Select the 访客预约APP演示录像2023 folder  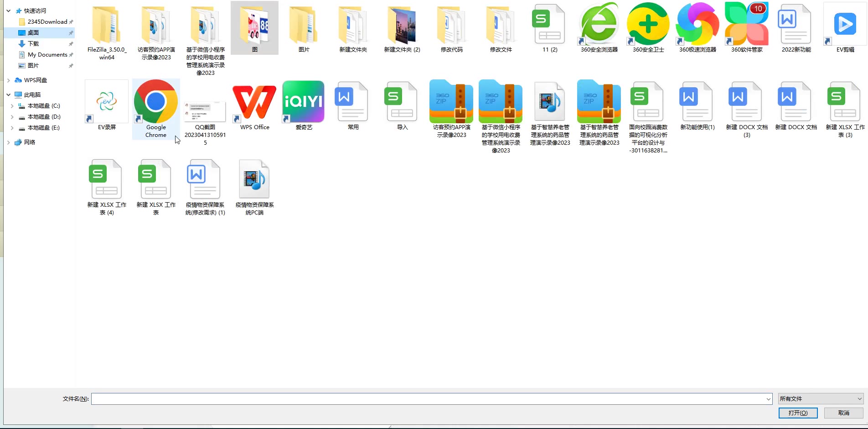pyautogui.click(x=156, y=32)
